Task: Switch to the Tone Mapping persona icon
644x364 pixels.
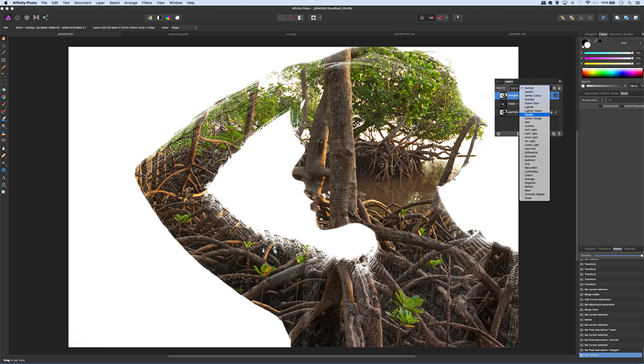Action: [x=36, y=17]
